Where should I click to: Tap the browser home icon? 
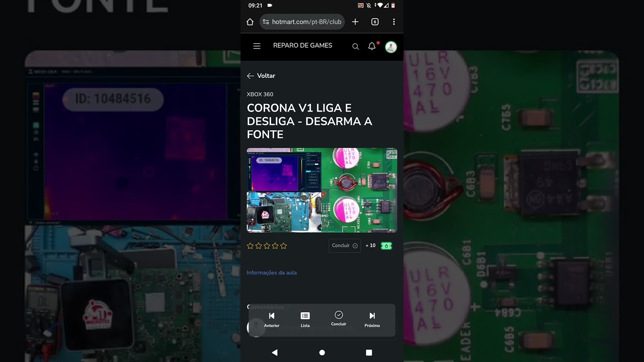(250, 22)
